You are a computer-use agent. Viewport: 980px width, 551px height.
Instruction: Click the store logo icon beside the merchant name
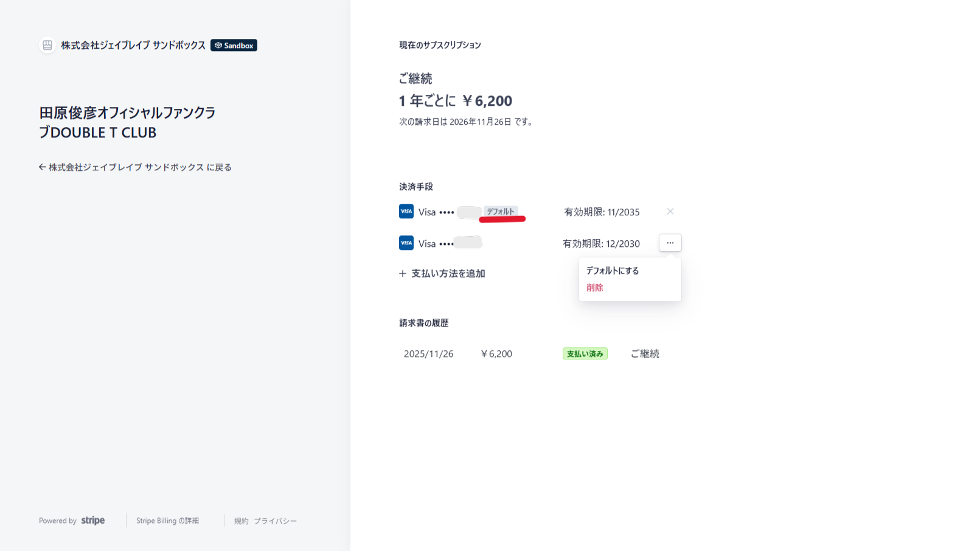pyautogui.click(x=47, y=45)
